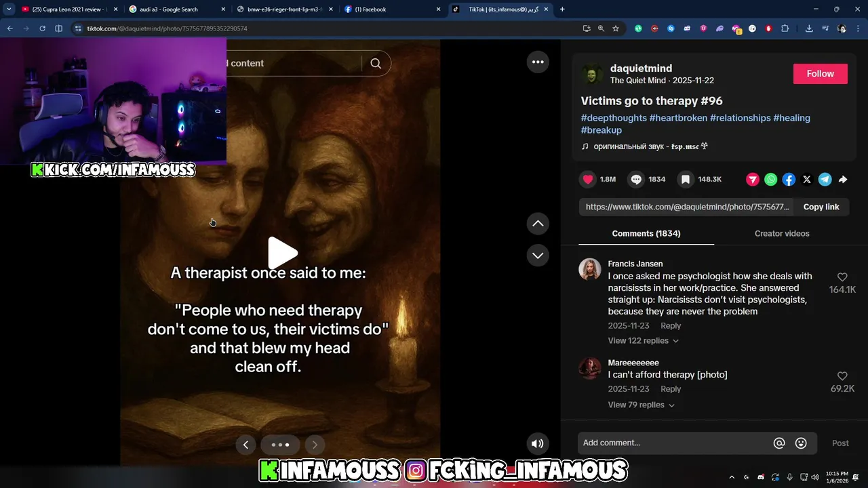The height and width of the screenshot is (488, 868).
Task: Open the Chrome three-dot menu
Action: 859,28
